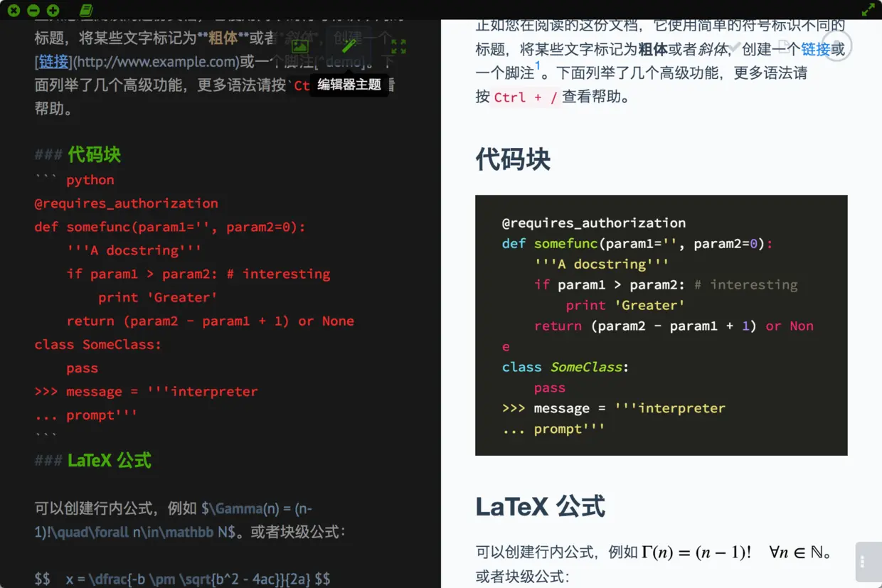882x588 pixels.
Task: Click the \Gamma(n) inline formula in editor
Action: (x=173, y=520)
